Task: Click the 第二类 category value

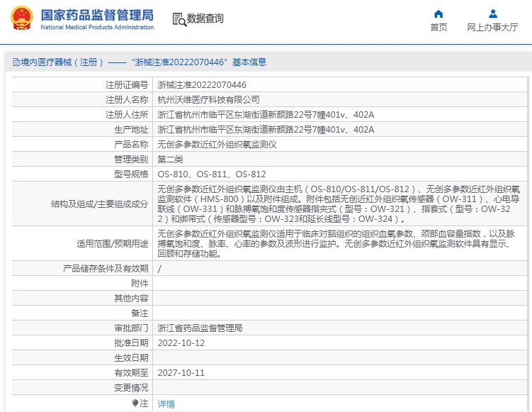Action: pos(170,160)
